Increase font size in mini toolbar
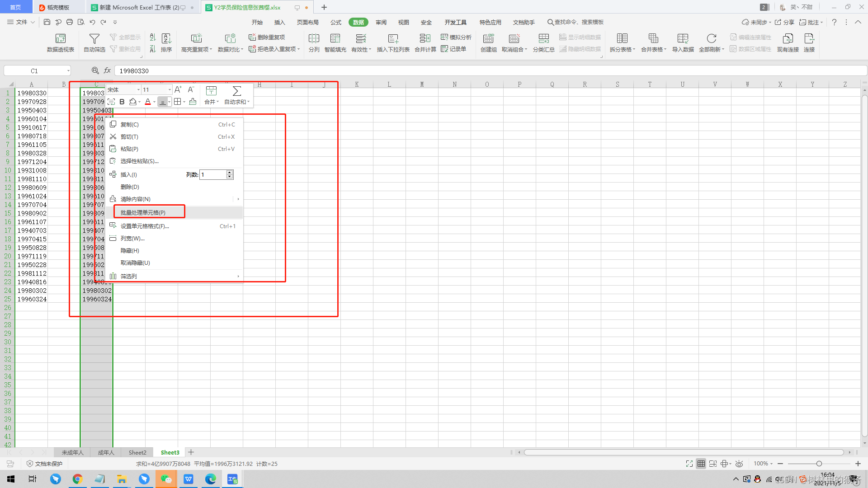 [x=178, y=89]
